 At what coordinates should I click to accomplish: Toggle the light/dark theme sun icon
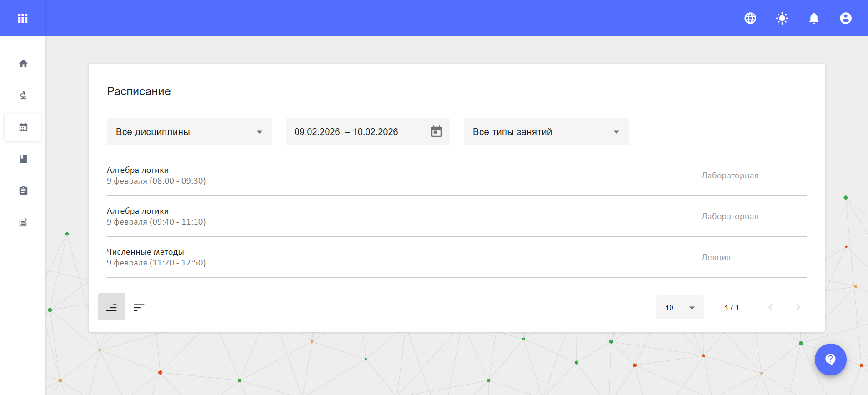click(782, 18)
